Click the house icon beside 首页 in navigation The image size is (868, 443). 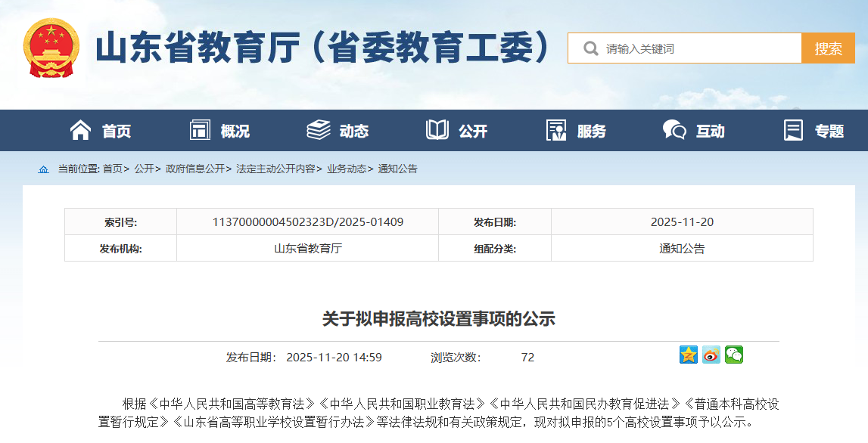80,130
